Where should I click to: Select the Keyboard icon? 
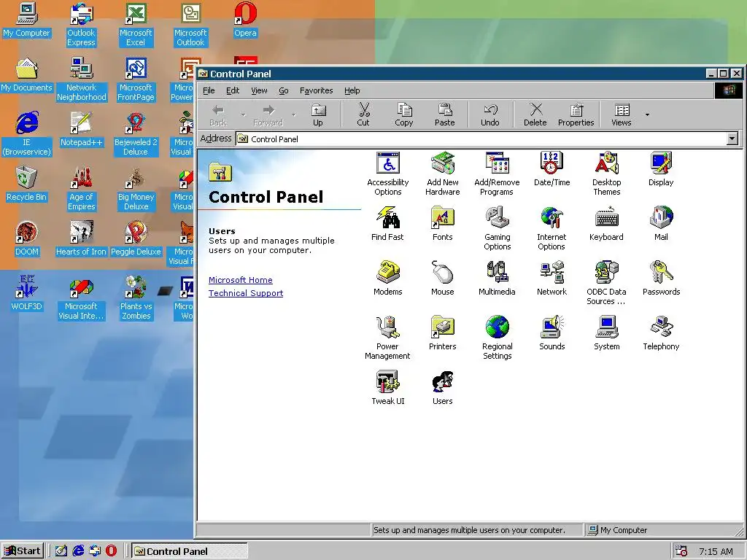click(x=606, y=218)
